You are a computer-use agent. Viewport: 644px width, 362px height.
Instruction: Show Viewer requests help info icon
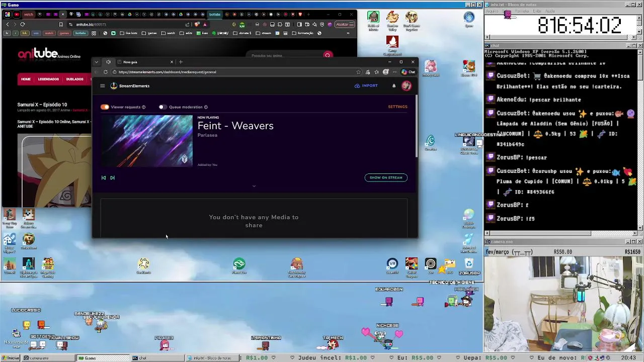coord(143,107)
